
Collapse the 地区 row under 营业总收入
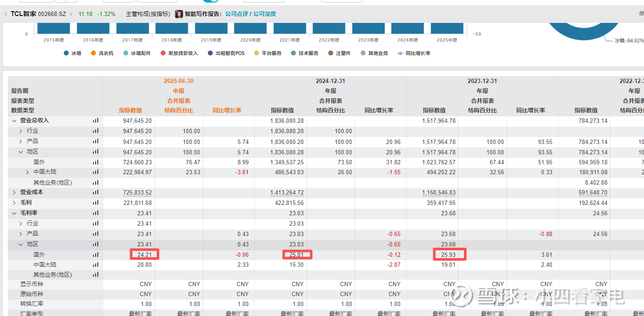(x=21, y=152)
